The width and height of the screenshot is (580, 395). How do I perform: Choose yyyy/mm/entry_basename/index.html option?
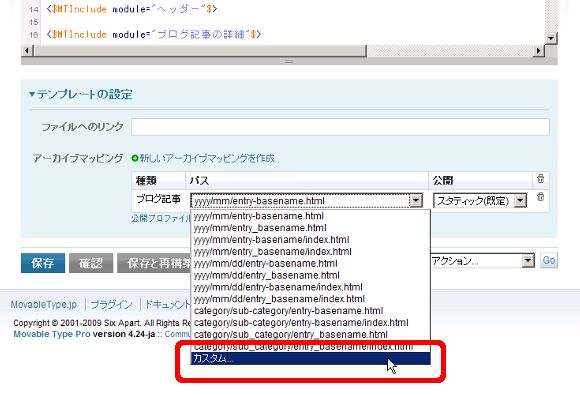310,251
